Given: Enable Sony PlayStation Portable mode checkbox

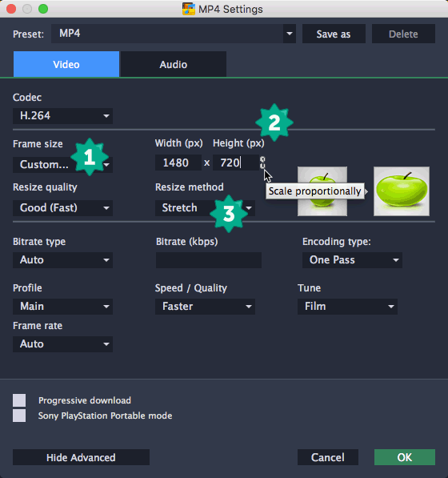Looking at the screenshot, I should click(19, 416).
